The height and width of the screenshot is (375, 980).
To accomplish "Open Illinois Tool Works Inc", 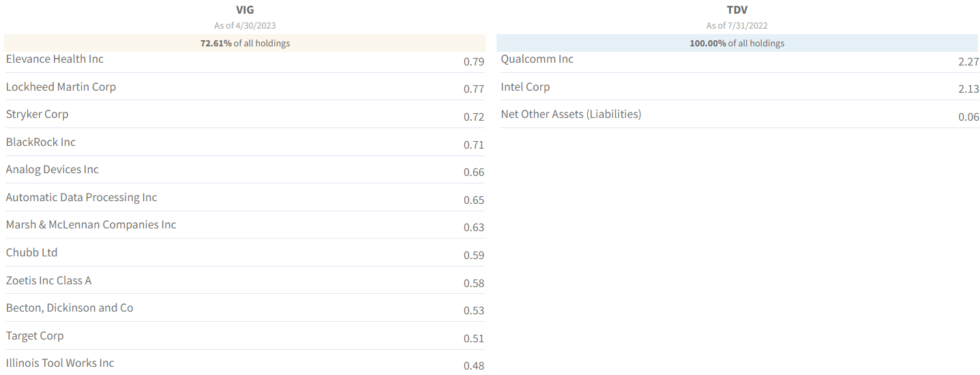I will (60, 363).
